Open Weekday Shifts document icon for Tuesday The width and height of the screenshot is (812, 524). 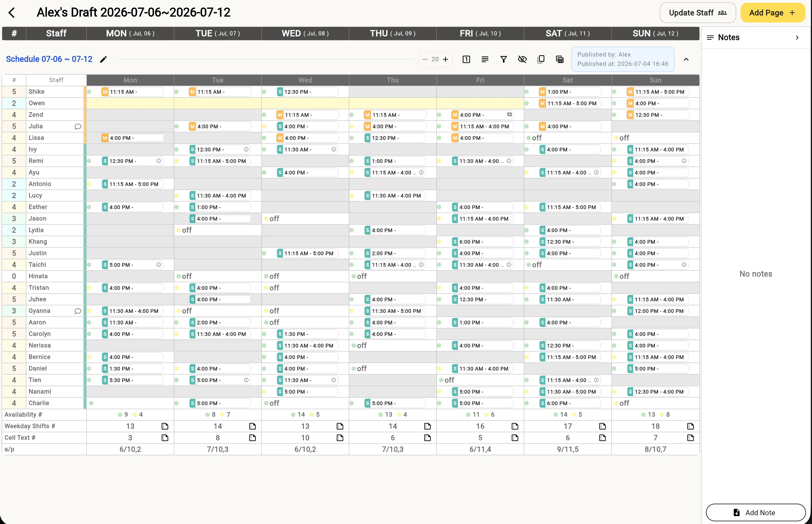tap(252, 426)
